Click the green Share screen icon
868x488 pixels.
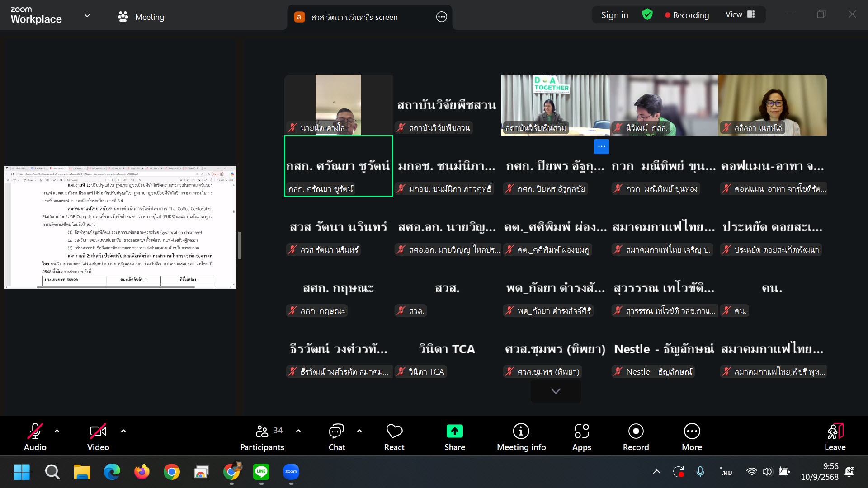pos(454,432)
